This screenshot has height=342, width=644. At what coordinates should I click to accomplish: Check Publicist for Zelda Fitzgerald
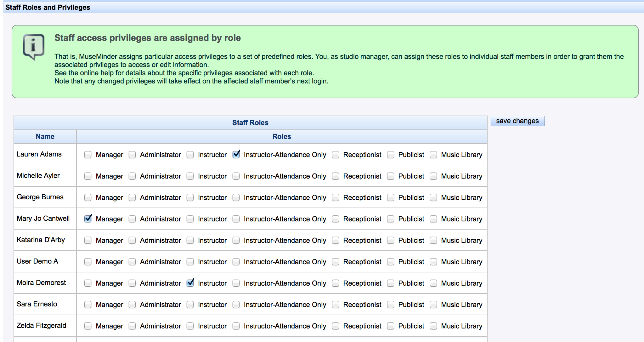coord(391,326)
